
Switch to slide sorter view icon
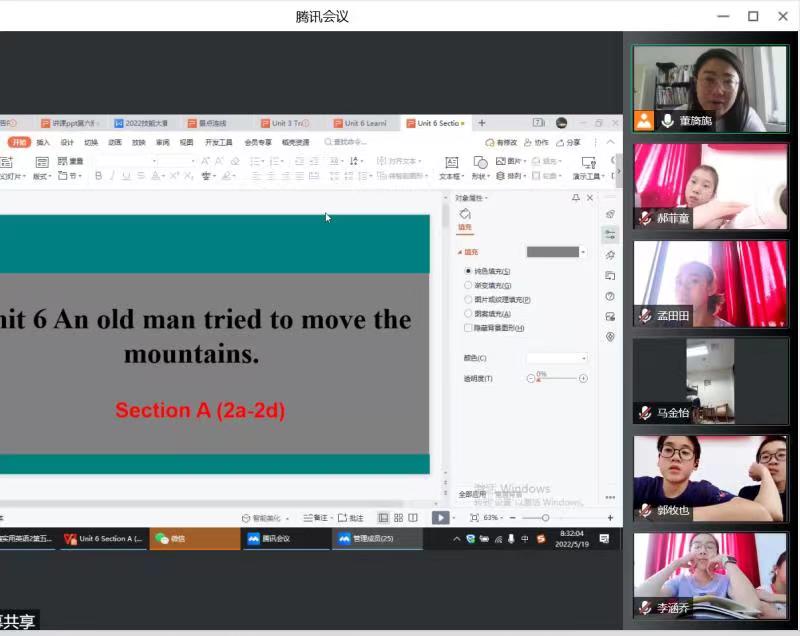pos(398,518)
